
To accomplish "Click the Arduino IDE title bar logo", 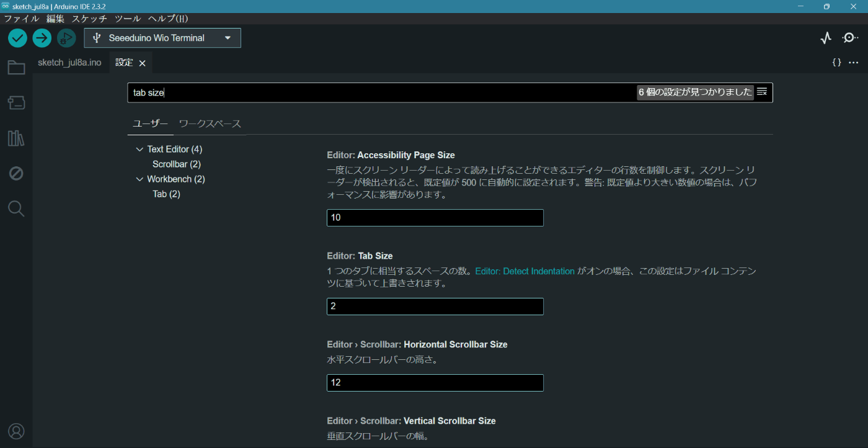I will [x=6, y=6].
